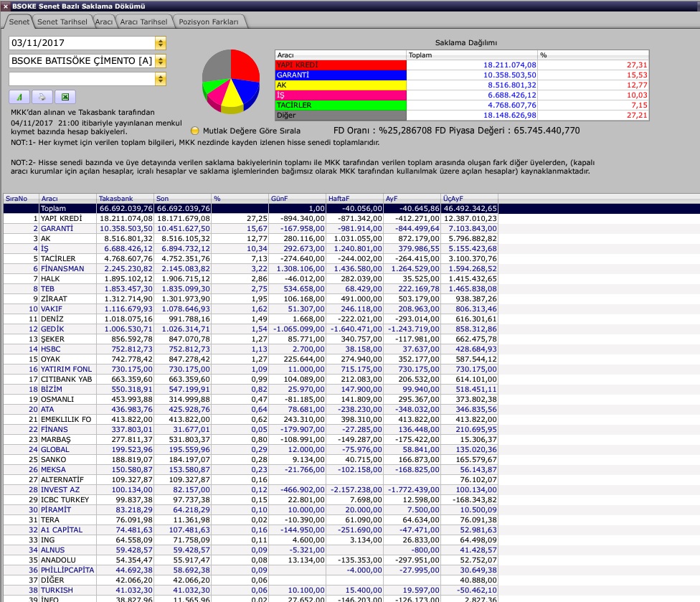Click the red YAPI KREDİ legend swatch
Image resolution: width=700 pixels, height=602 pixels.
(341, 65)
